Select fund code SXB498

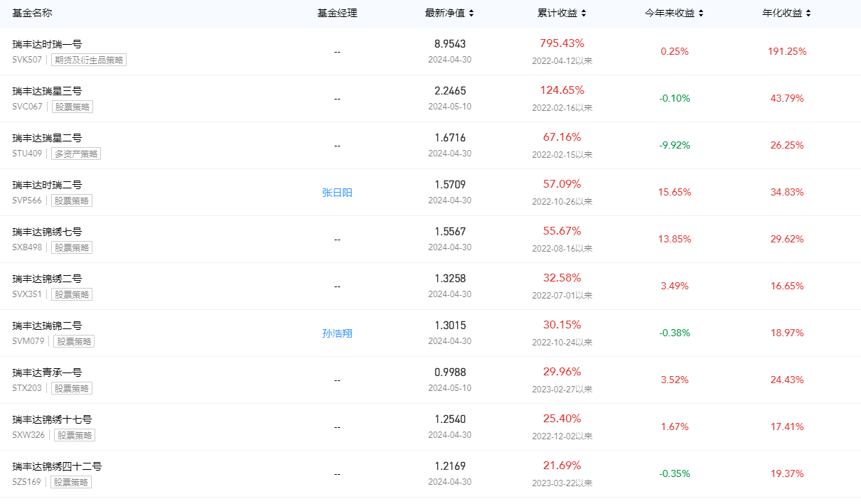coord(27,247)
